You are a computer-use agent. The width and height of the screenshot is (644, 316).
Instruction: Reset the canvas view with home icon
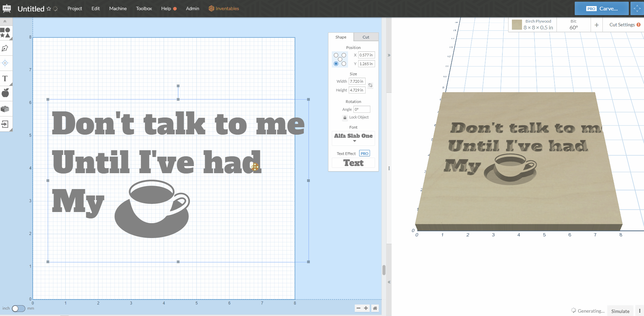pyautogui.click(x=375, y=308)
